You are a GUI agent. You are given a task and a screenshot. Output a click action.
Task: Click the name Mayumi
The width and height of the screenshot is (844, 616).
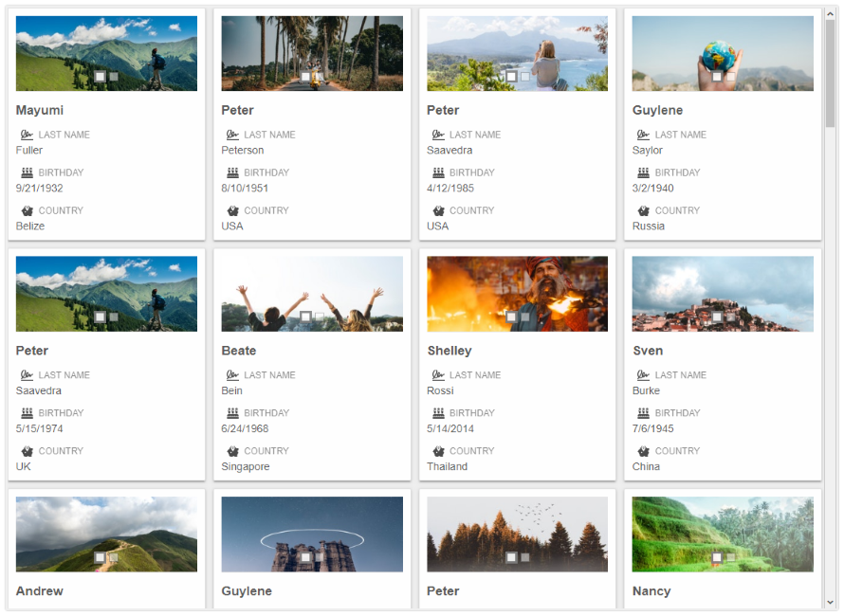pos(40,110)
